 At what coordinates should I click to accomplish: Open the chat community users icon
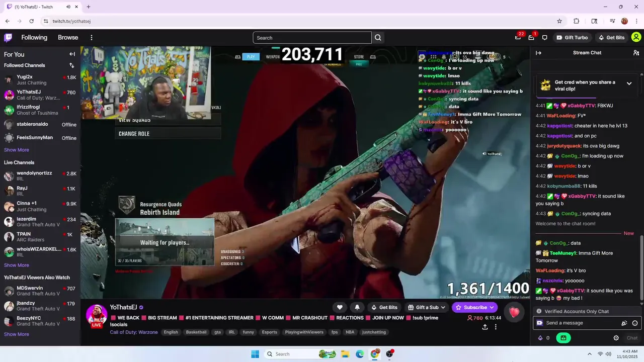(636, 53)
